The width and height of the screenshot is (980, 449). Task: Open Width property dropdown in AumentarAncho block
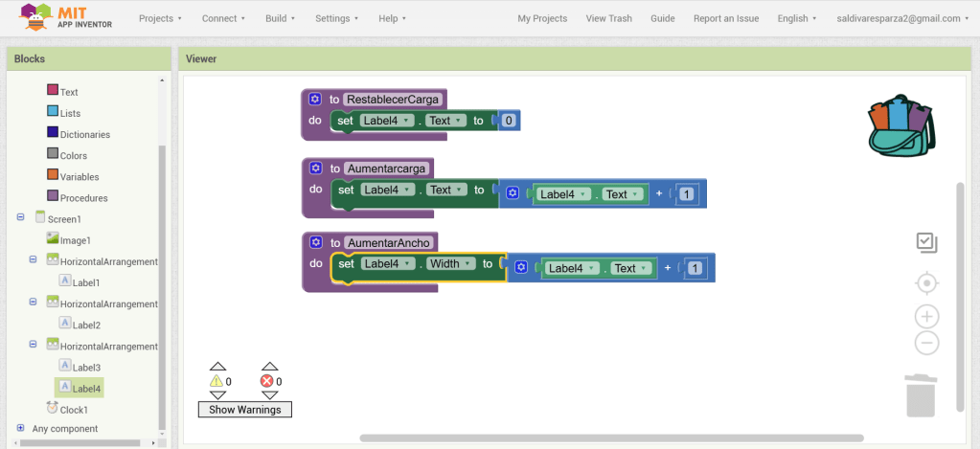(450, 264)
